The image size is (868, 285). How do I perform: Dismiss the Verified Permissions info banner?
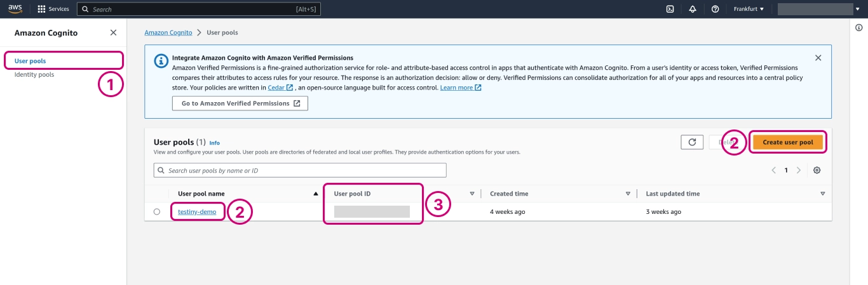click(818, 58)
